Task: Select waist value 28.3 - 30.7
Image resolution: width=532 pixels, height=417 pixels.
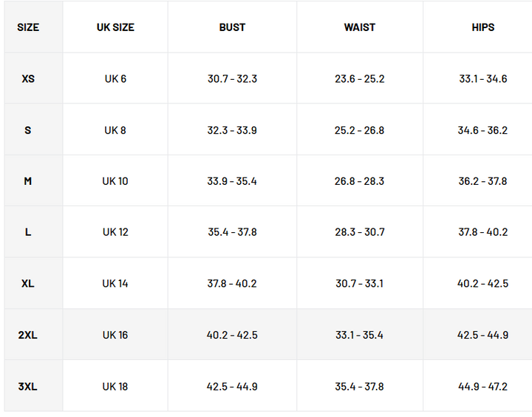Action: click(x=360, y=232)
